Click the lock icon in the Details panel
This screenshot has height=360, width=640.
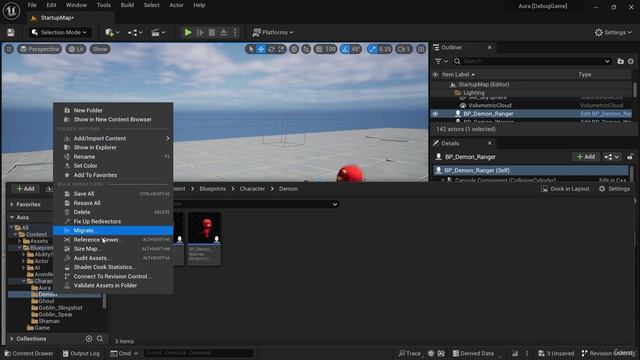coord(630,157)
